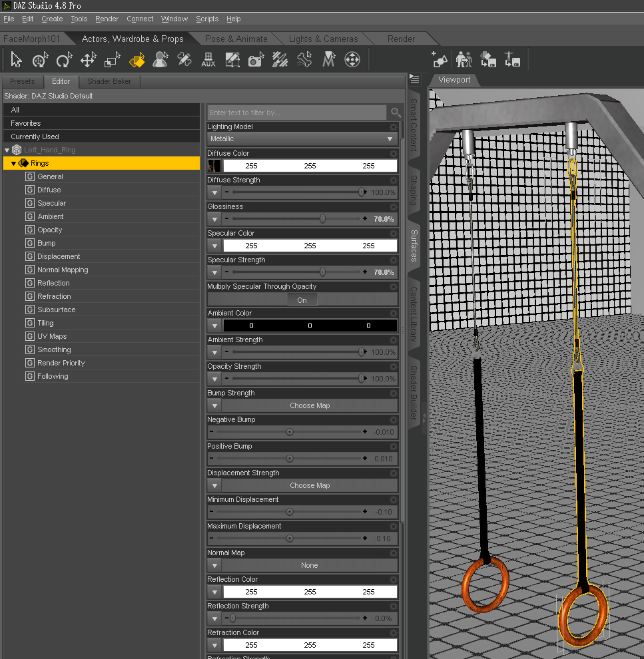Viewport: 644px width, 659px height.
Task: Click the Negative Bump slider handle
Action: [290, 432]
